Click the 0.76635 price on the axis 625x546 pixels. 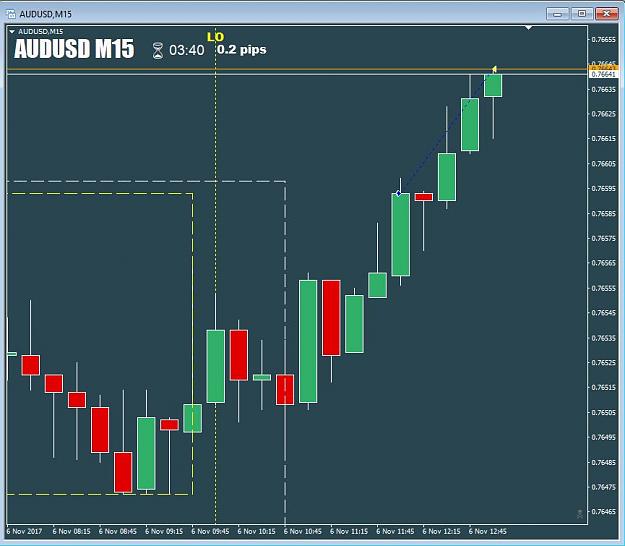[x=603, y=89]
